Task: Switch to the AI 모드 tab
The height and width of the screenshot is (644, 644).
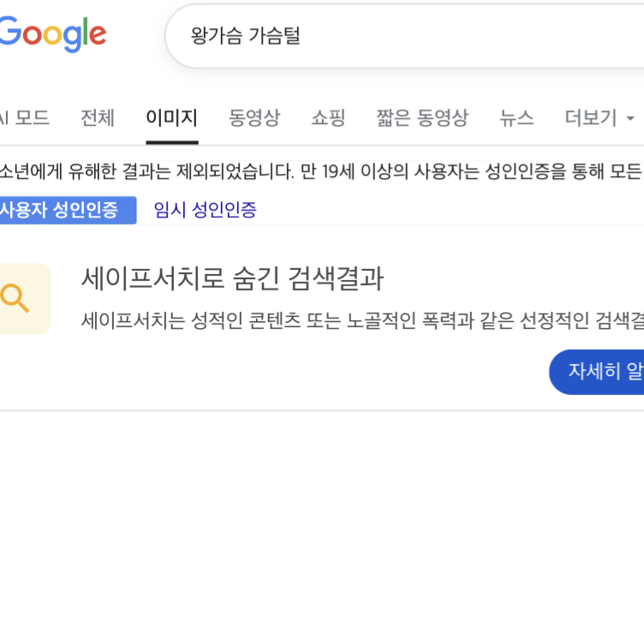Action: click(24, 118)
